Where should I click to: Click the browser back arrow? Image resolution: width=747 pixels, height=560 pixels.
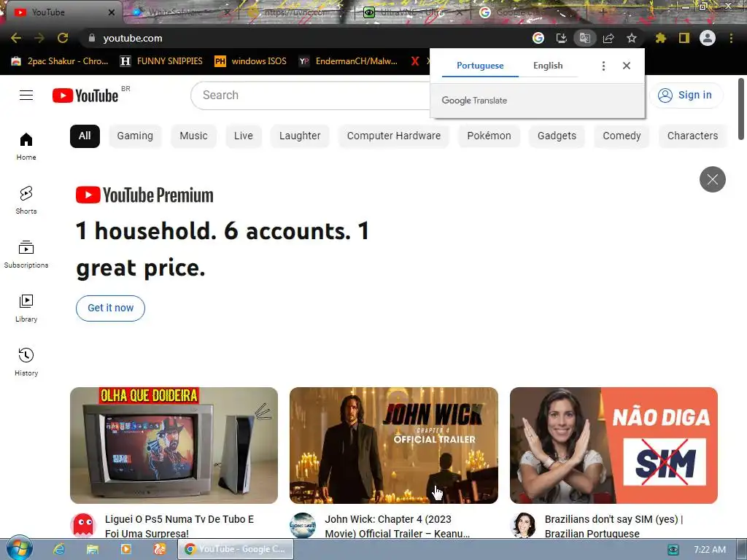pos(16,38)
